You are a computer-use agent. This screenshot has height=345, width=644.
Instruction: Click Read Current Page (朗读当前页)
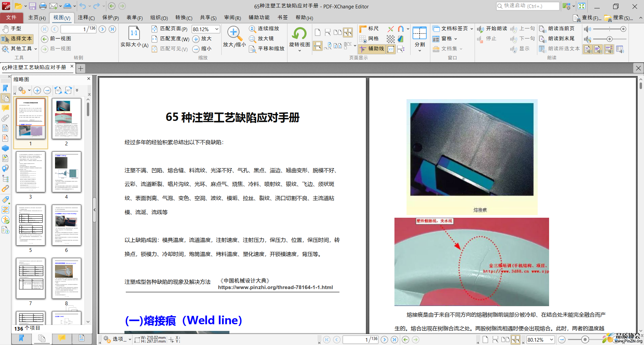pyautogui.click(x=557, y=29)
